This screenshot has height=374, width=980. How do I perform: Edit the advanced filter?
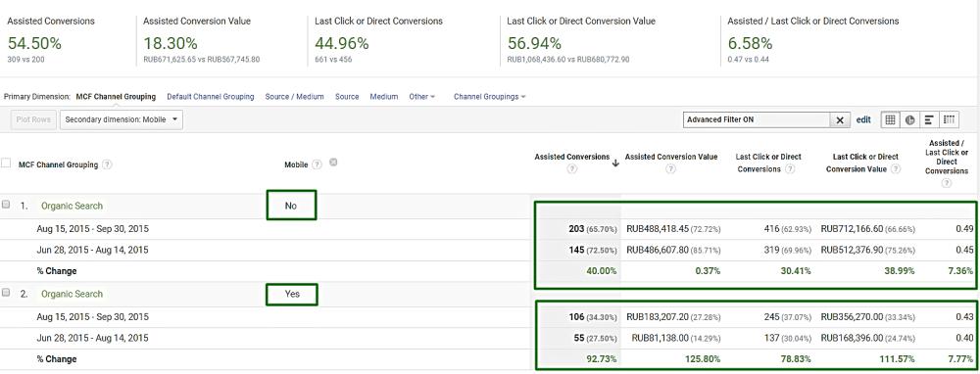coord(863,119)
